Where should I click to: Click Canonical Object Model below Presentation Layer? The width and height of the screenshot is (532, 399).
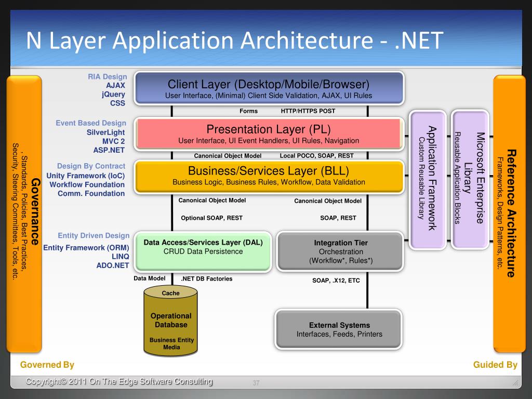(x=228, y=156)
